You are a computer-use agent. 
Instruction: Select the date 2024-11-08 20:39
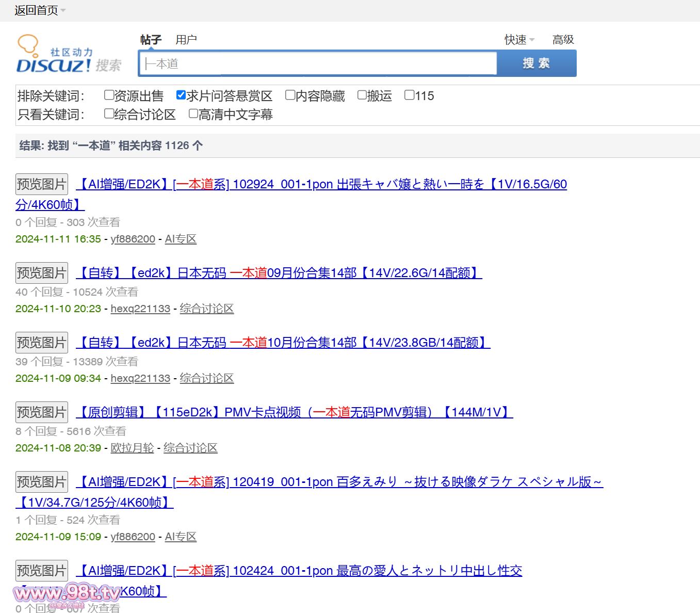click(x=58, y=448)
